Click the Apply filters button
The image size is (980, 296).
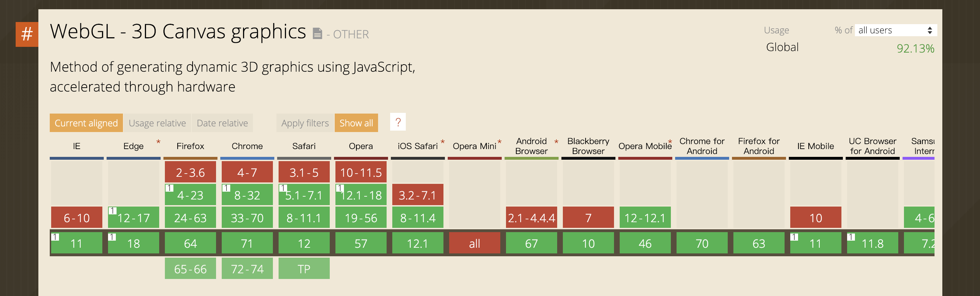305,123
